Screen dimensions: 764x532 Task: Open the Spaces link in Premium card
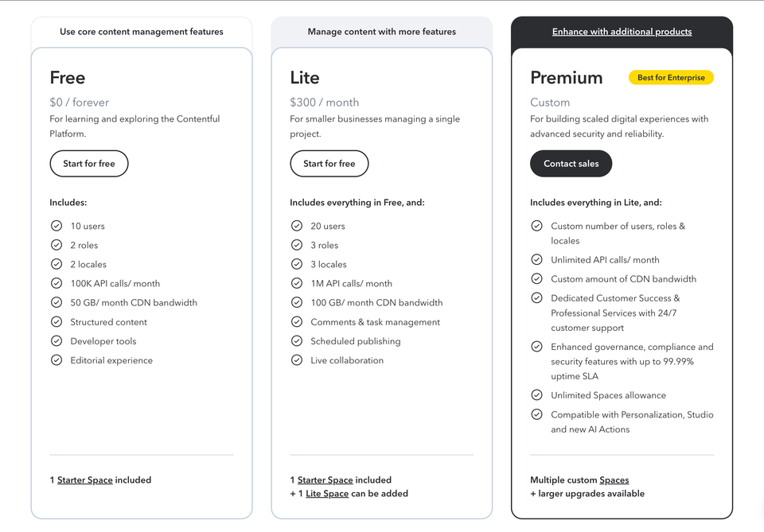tap(616, 480)
